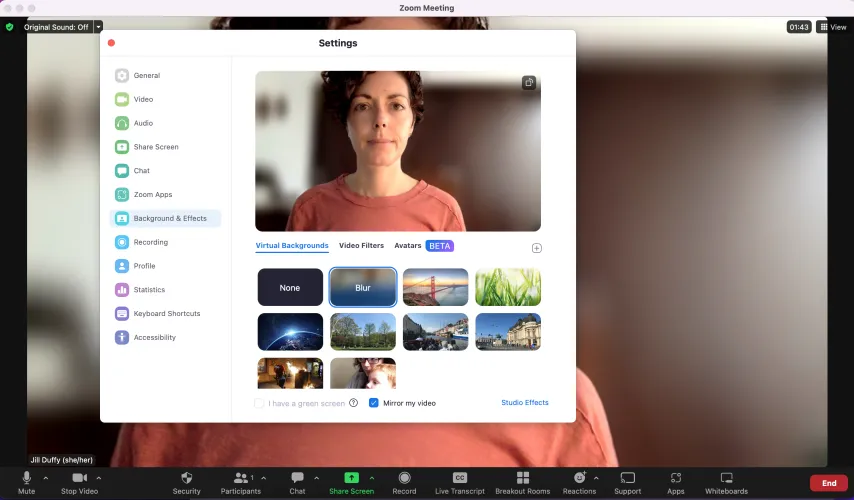
Task: Expand the Original Sound dropdown arrow
Action: (x=98, y=27)
